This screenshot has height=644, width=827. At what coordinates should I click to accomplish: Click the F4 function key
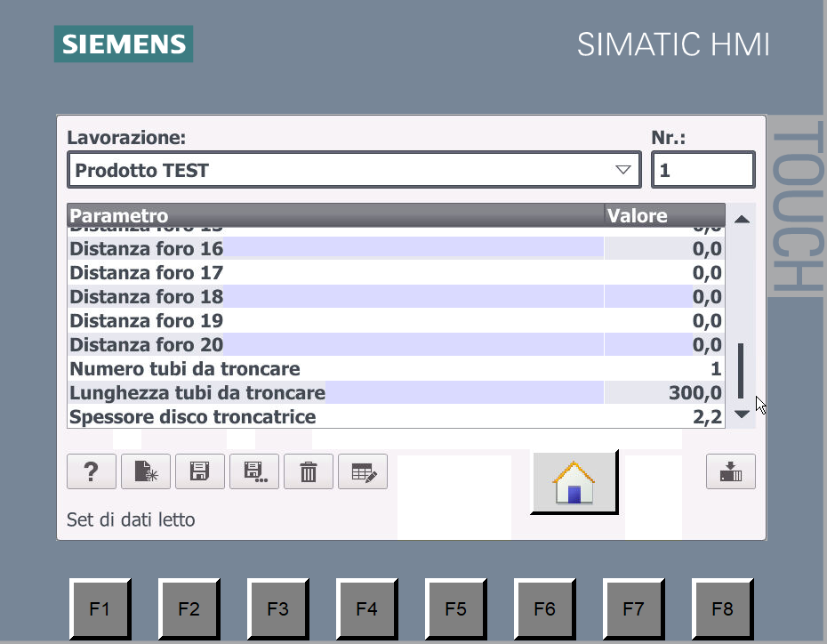coord(367,608)
